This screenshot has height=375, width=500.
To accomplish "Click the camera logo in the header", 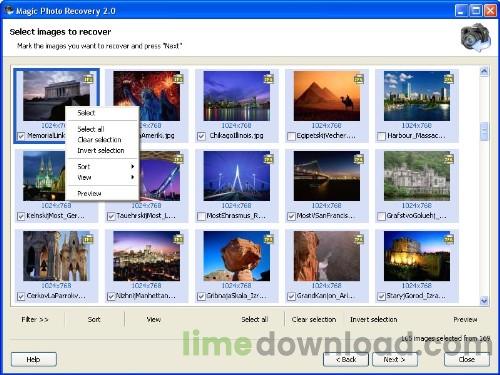I will (476, 37).
